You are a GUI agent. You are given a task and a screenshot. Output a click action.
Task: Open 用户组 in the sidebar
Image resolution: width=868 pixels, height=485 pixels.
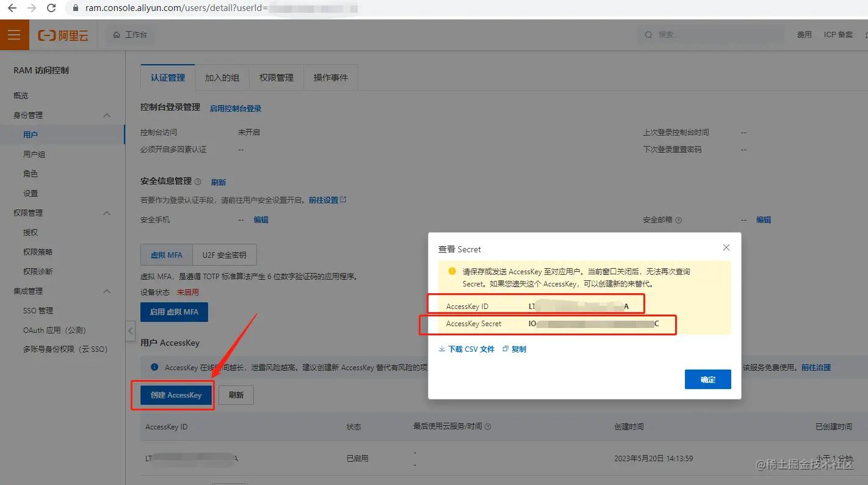coord(34,155)
